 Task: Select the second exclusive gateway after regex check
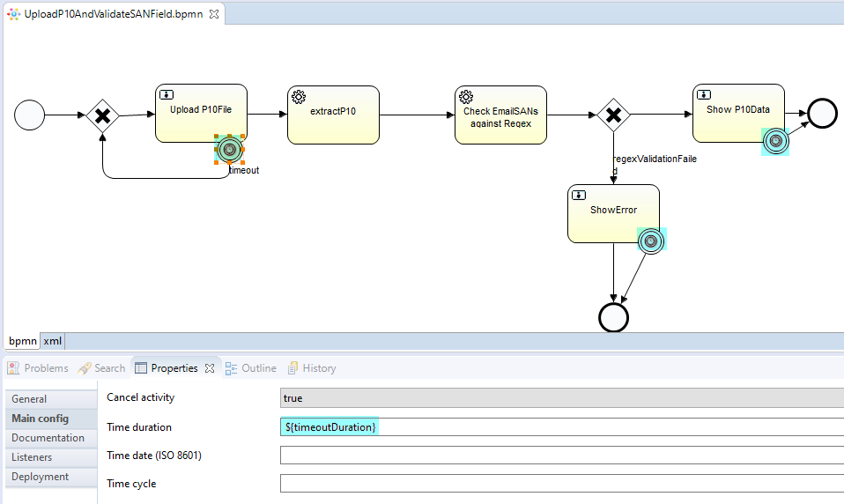[x=613, y=115]
